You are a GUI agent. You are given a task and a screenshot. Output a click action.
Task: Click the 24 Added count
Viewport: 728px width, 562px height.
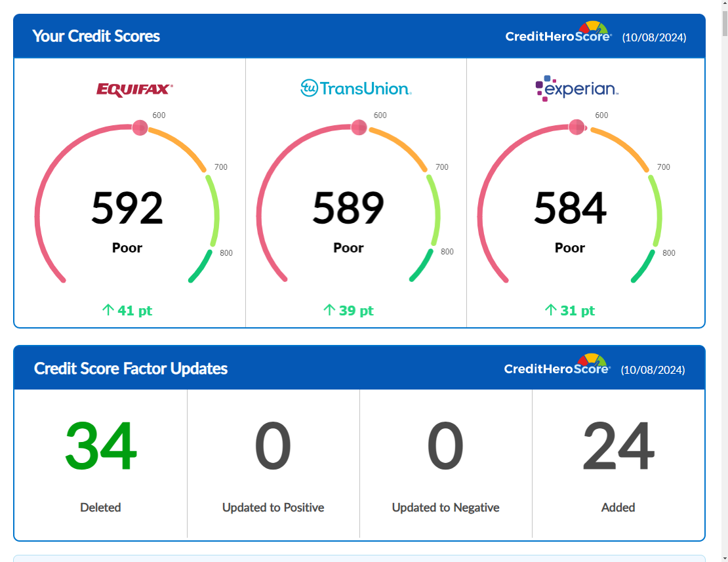(618, 445)
